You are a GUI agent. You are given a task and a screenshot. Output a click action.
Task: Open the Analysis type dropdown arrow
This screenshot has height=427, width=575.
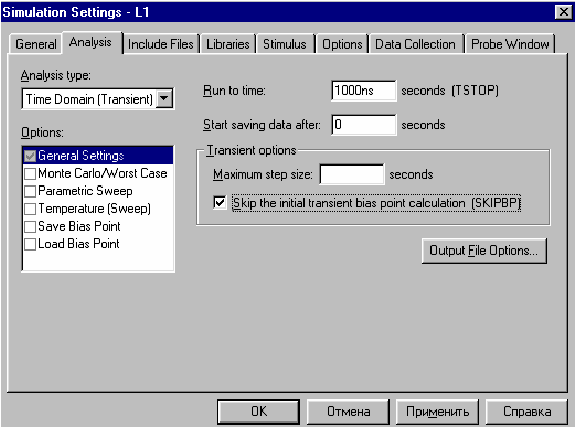click(164, 99)
